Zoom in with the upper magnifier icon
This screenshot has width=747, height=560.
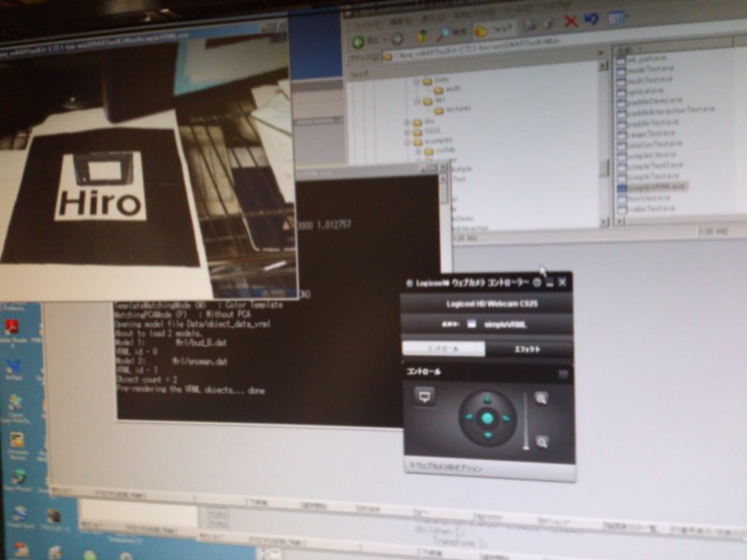[542, 399]
